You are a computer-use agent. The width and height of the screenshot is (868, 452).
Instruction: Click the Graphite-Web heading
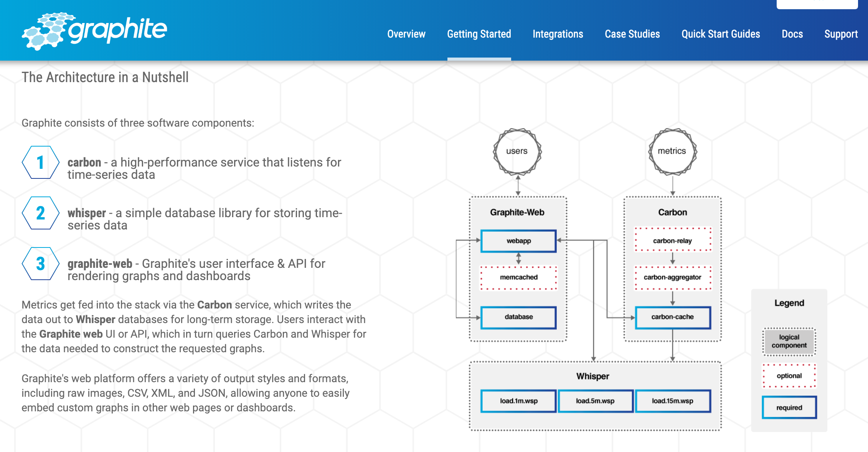pos(517,212)
